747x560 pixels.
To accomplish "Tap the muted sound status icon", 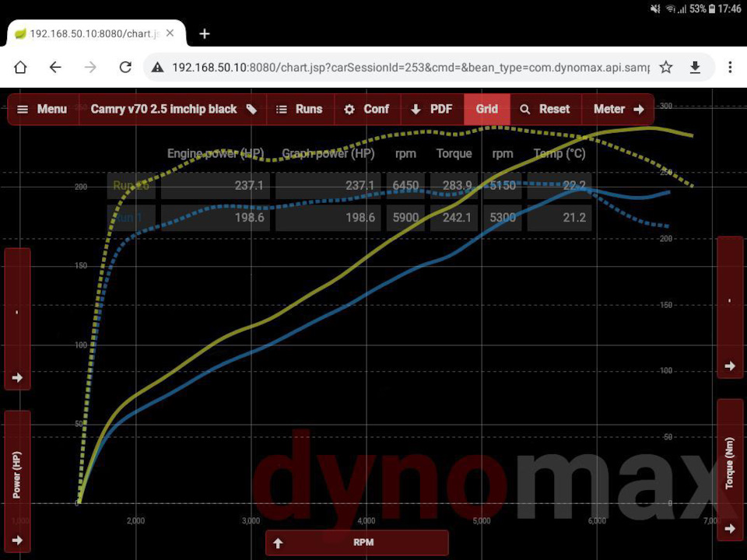I will (655, 9).
